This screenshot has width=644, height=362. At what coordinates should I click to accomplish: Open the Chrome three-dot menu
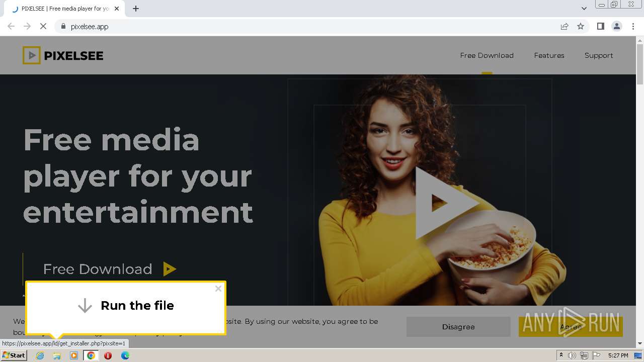pos(633,27)
